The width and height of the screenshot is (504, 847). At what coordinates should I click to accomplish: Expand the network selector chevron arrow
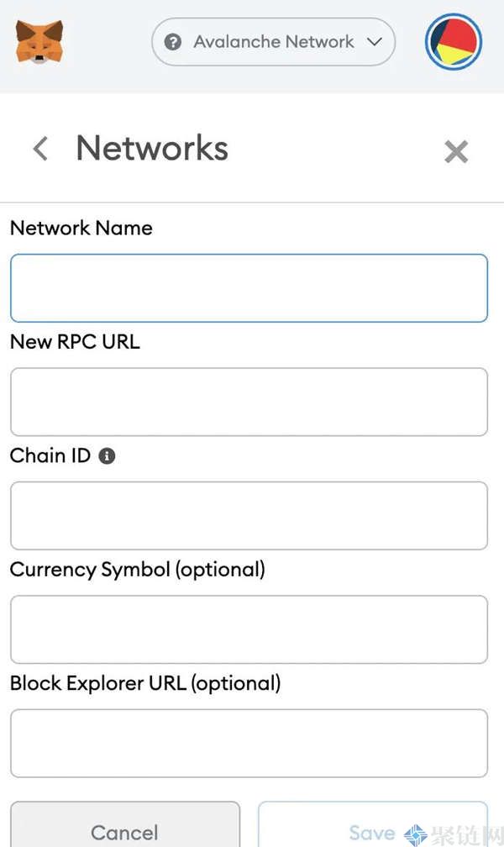tap(375, 42)
